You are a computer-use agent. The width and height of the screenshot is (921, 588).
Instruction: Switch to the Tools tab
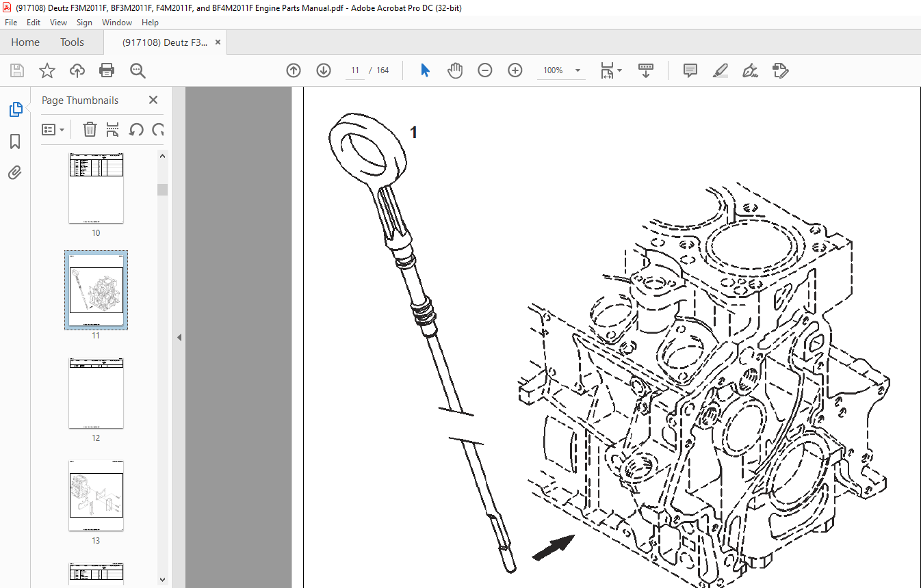(x=72, y=42)
